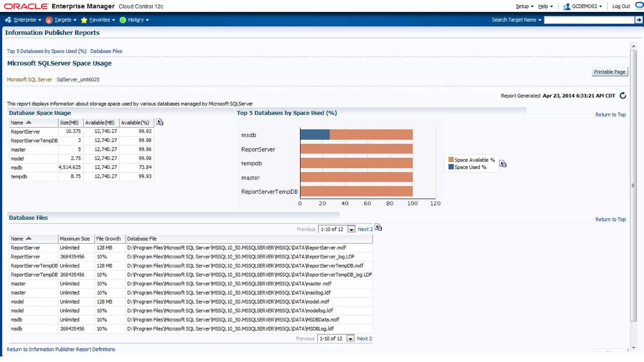The width and height of the screenshot is (644, 362).
Task: Click the Space Available % legend swatch
Action: point(451,160)
